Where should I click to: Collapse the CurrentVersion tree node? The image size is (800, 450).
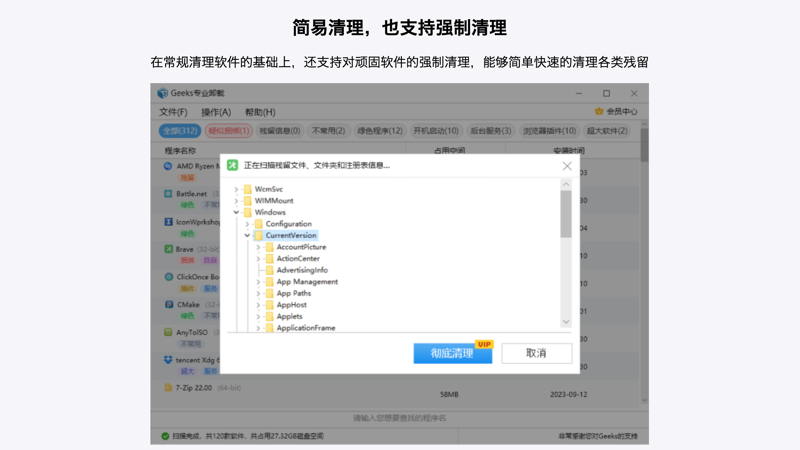247,235
